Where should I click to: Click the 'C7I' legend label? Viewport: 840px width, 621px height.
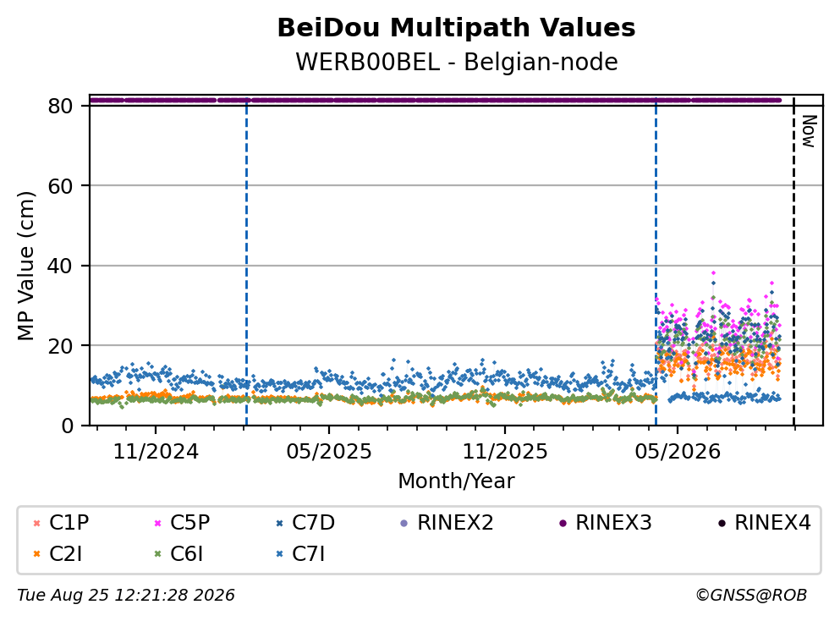coord(308,554)
